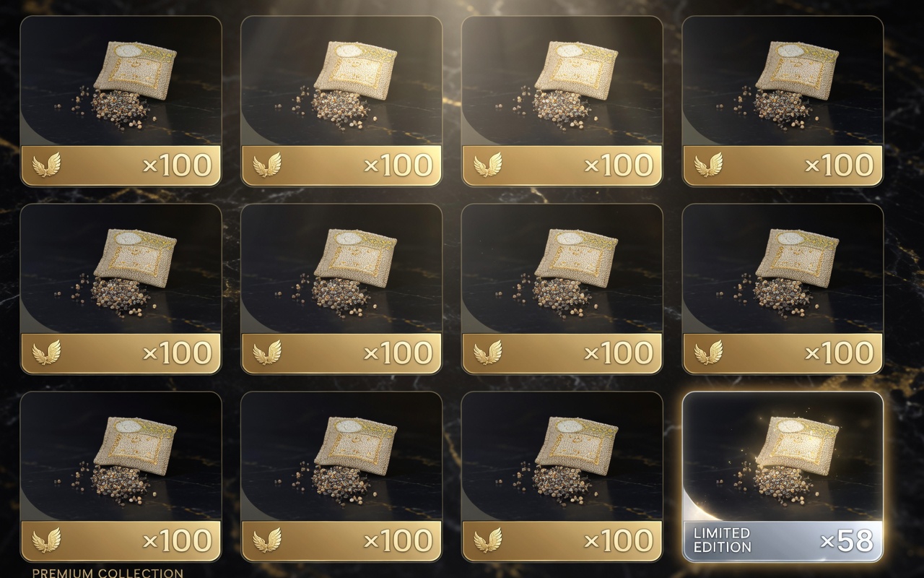Screen dimensions: 924x578
Task: Click the LIMITED EDITION label on the silver card
Action: pos(722,540)
